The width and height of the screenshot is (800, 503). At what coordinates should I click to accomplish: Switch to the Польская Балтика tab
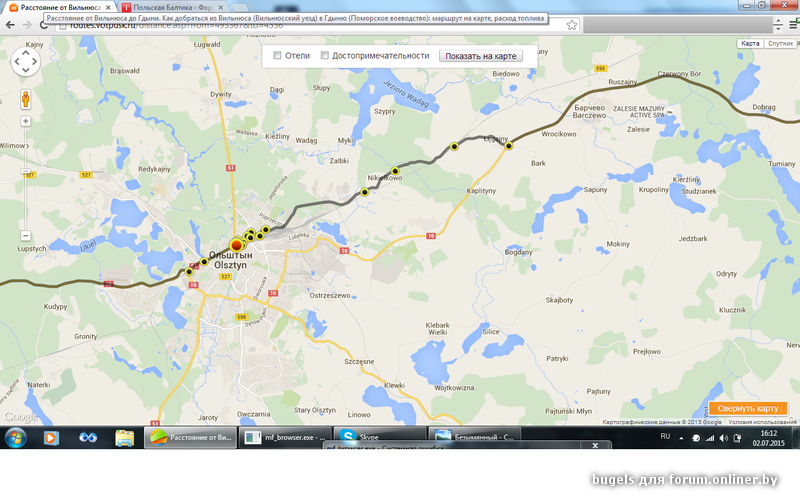point(172,7)
